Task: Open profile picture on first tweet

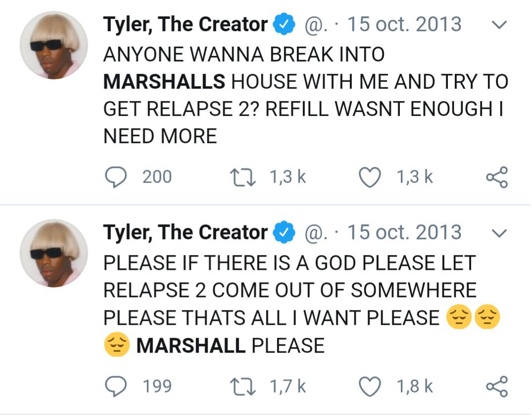Action: pos(53,45)
